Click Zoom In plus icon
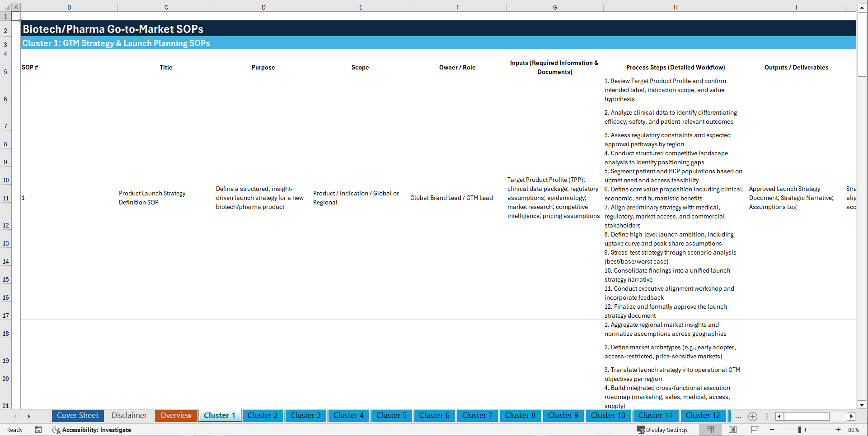The height and width of the screenshot is (436, 868). click(839, 430)
